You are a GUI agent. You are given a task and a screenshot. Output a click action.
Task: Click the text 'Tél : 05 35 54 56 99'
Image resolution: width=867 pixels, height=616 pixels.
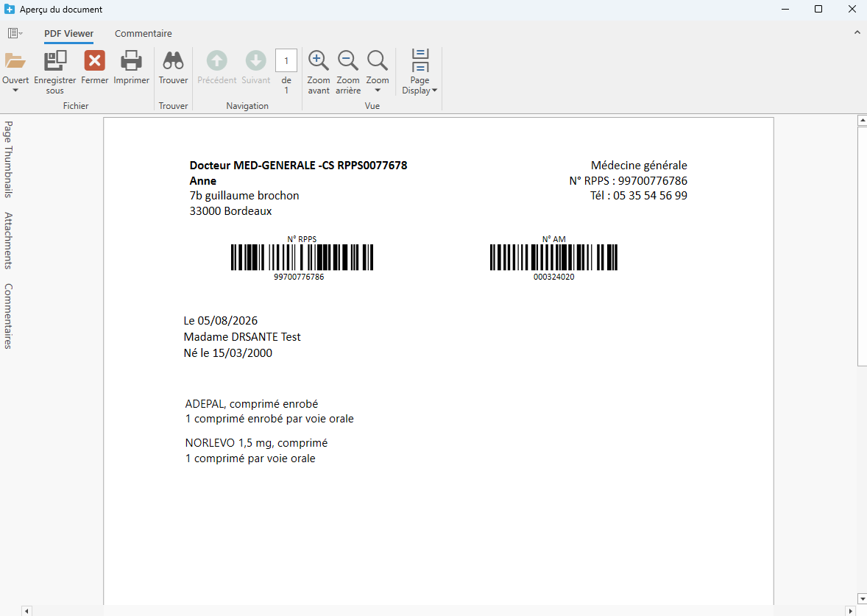coord(639,196)
